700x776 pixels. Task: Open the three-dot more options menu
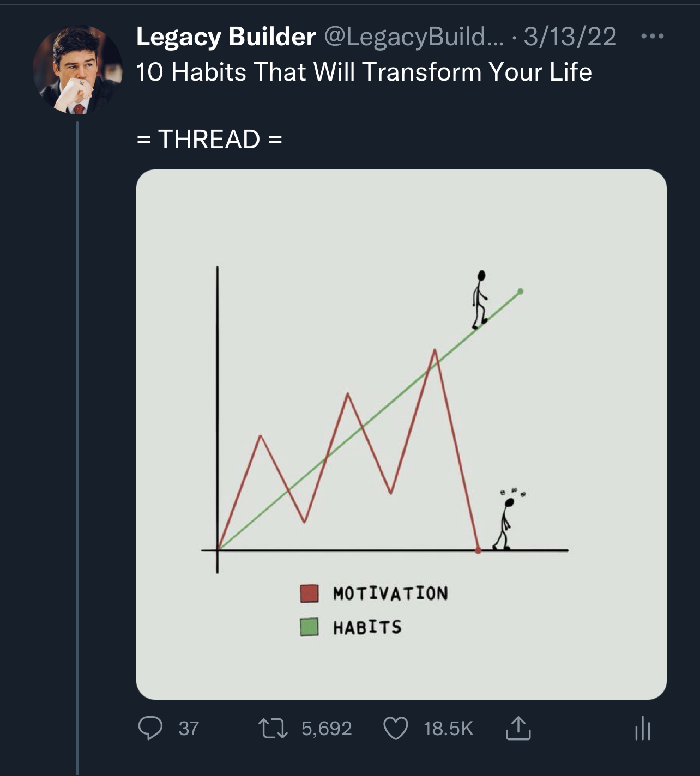(x=652, y=37)
